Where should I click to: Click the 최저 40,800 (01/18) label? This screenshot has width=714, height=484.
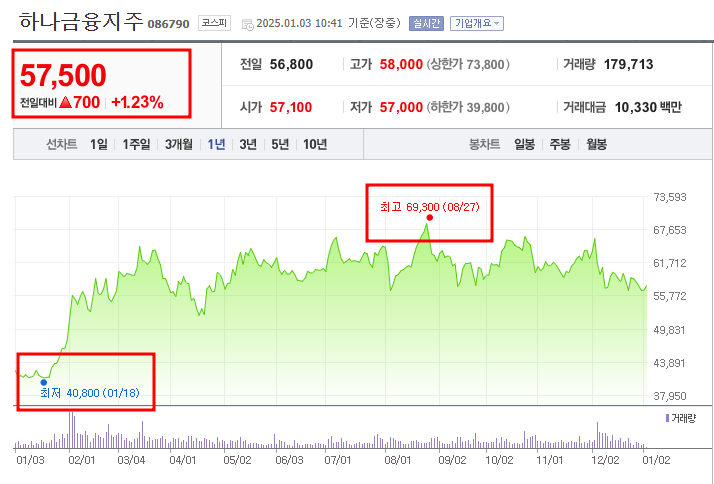point(90,393)
